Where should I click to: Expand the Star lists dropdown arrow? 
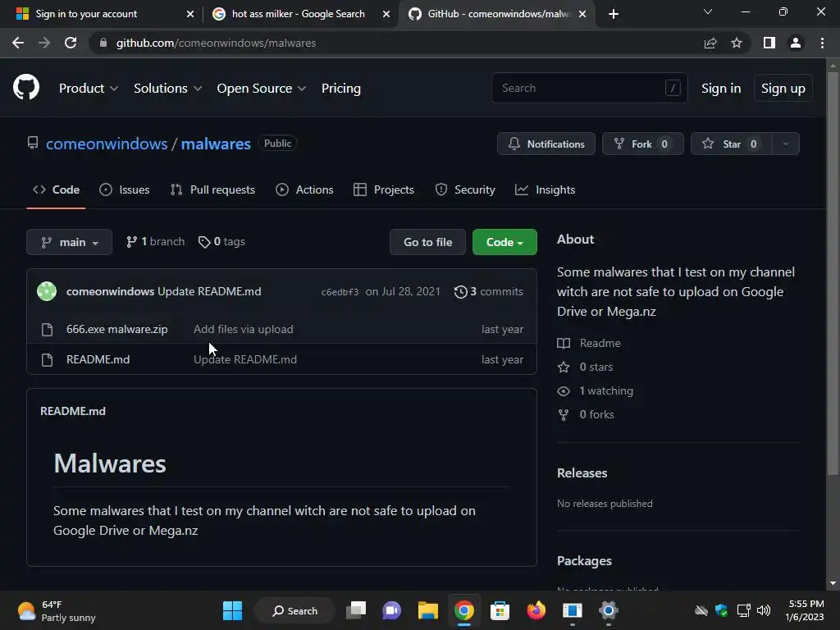point(786,144)
